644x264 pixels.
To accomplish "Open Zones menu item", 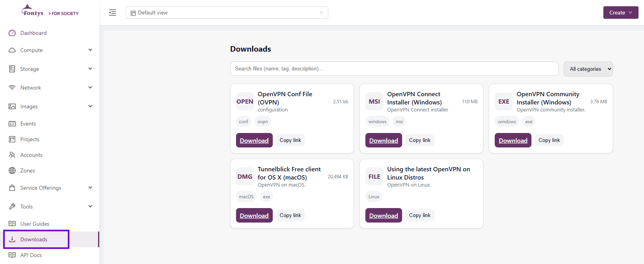I will coord(50,171).
